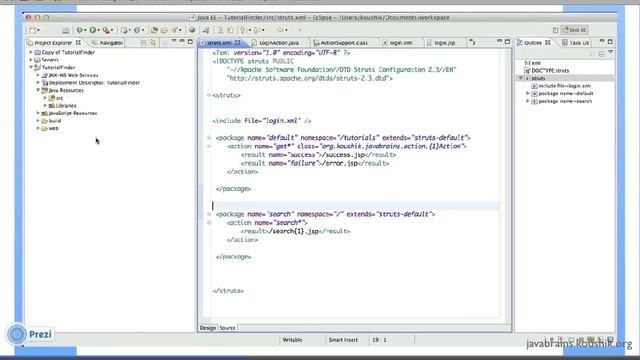
Task: Click the New file toolbar icon
Action: [x=32, y=30]
